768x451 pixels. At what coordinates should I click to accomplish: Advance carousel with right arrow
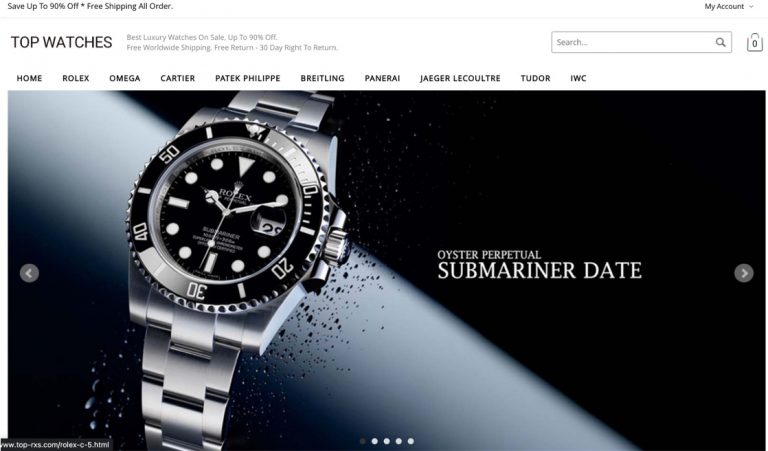coord(744,273)
